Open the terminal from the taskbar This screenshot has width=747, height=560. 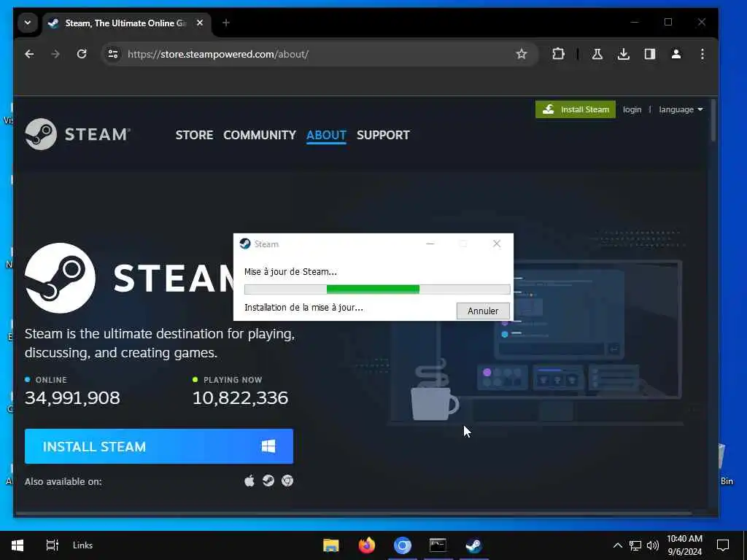click(x=438, y=545)
